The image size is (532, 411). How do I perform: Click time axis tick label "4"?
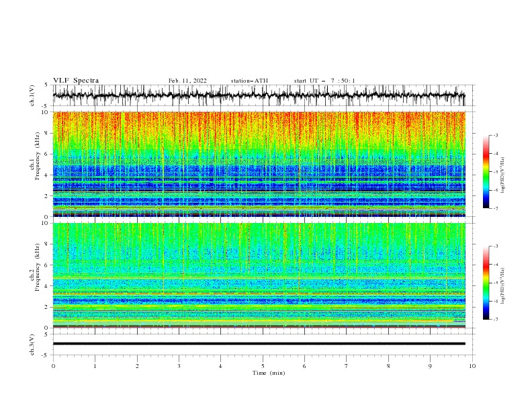pyautogui.click(x=220, y=366)
